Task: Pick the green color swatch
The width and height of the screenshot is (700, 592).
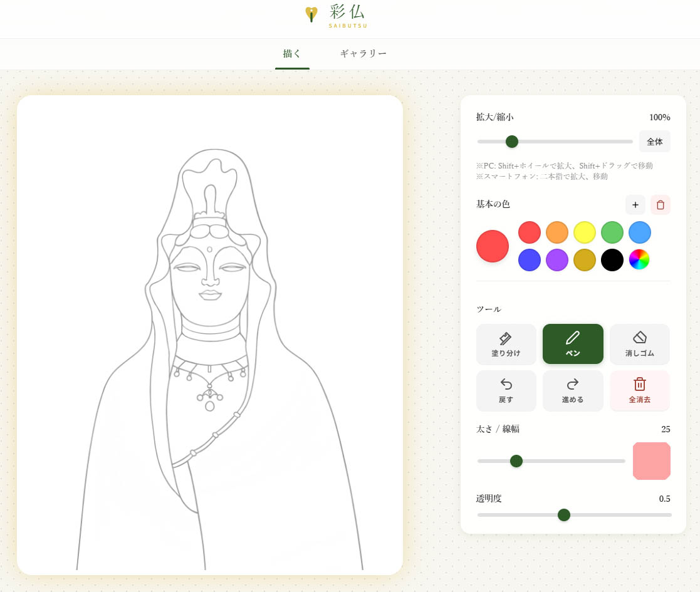Action: [612, 232]
